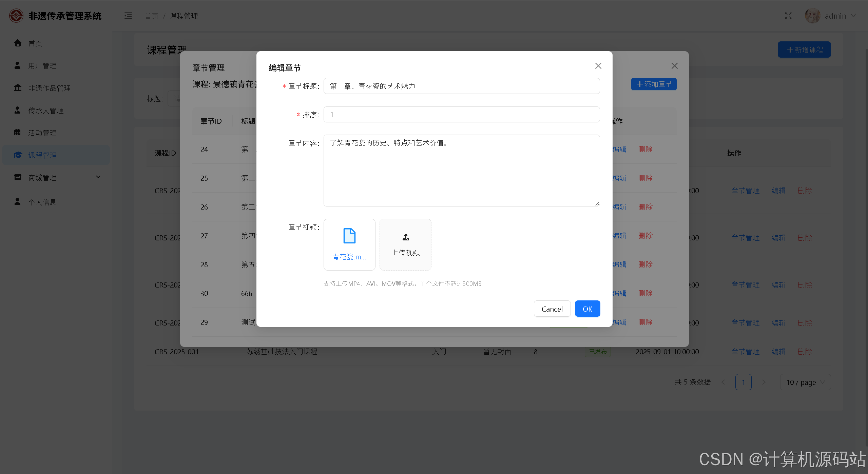This screenshot has height=474, width=868.
Task: Toggle fullscreen mode icon in header
Action: pyautogui.click(x=788, y=16)
